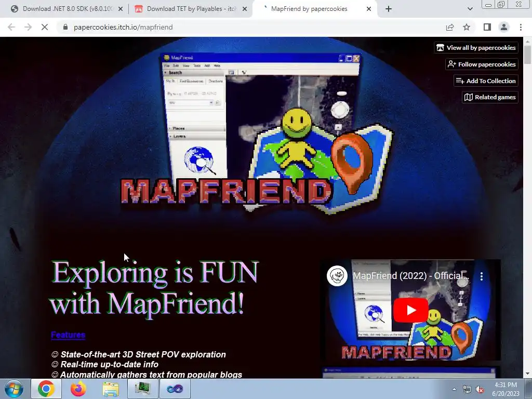Click View all by papercookies
This screenshot has width=532, height=399.
476,47
